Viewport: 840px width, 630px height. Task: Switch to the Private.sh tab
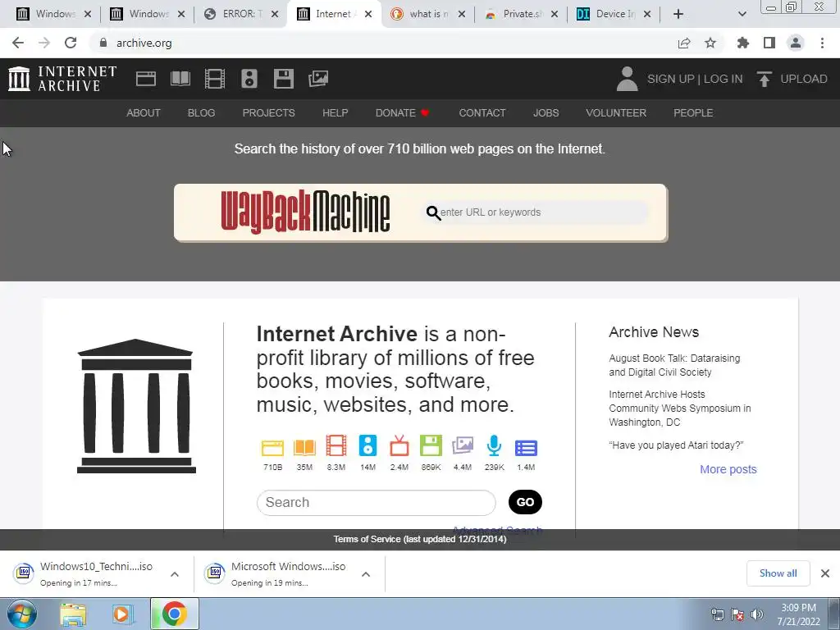pos(521,14)
